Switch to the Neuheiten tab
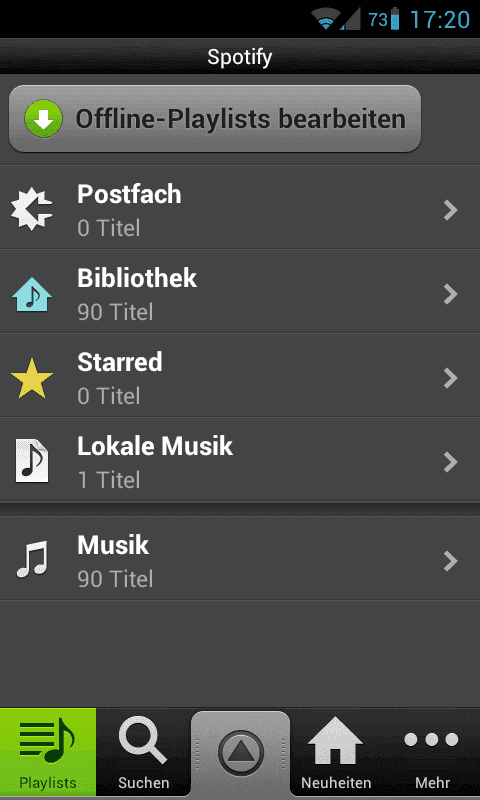This screenshot has height=800, width=480. coord(336,753)
